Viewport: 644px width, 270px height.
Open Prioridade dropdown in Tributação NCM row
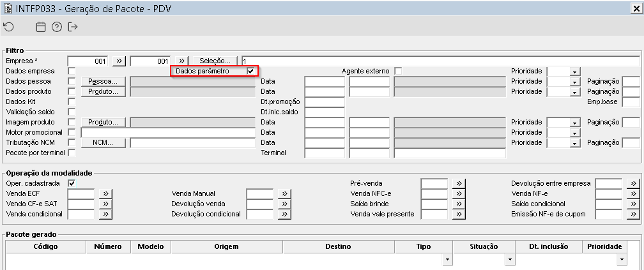coord(575,143)
